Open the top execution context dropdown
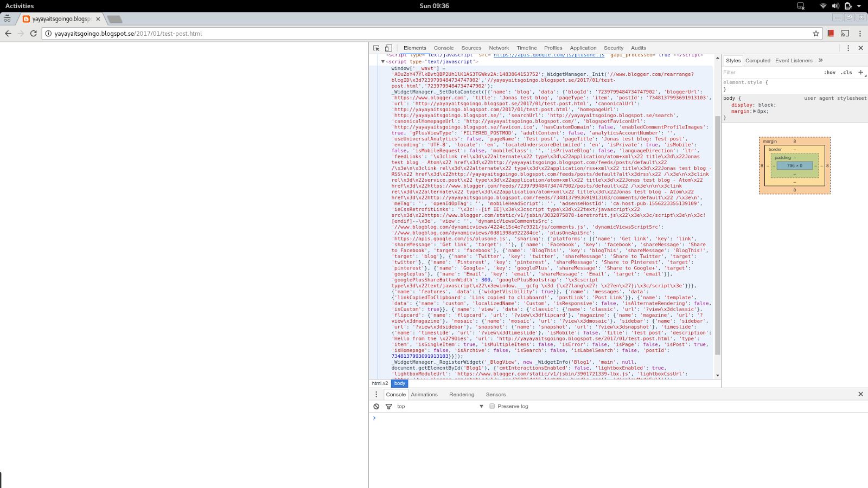868x488 pixels. [440, 406]
